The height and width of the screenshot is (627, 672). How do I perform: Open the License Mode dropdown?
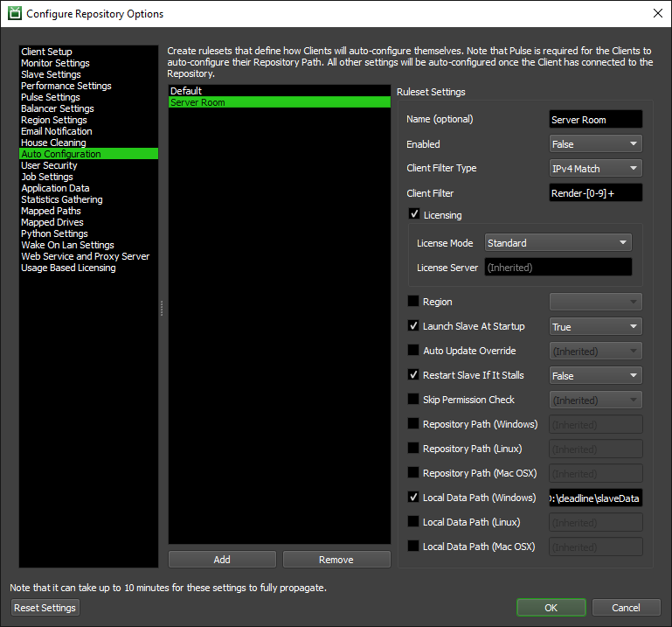(x=558, y=243)
